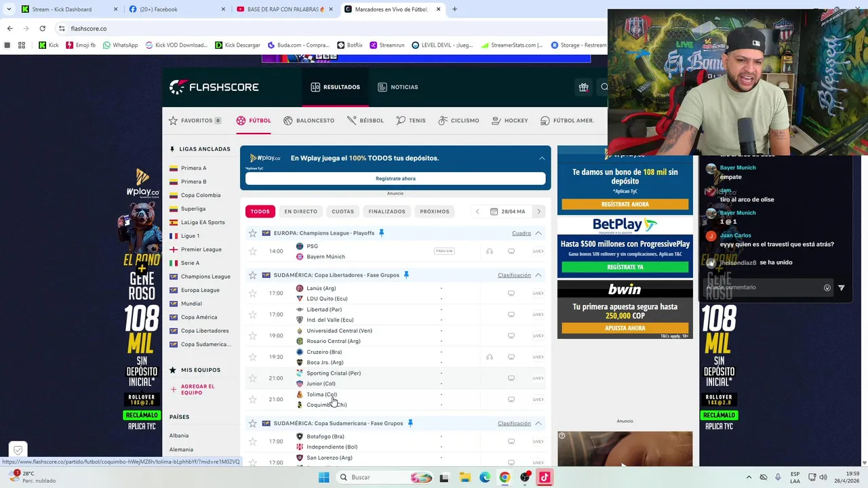Viewport: 868px width, 488px height.
Task: Unpin Champions League with the pin icon
Action: coord(381,233)
